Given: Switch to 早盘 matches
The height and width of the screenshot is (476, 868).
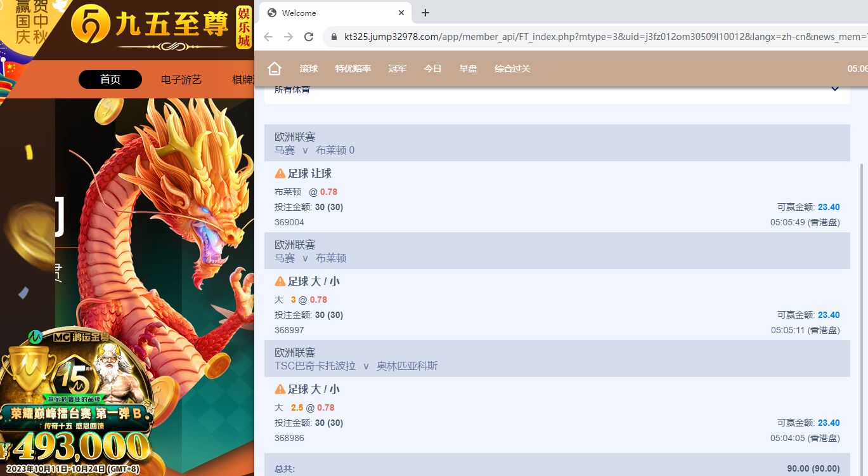Looking at the screenshot, I should [x=469, y=69].
